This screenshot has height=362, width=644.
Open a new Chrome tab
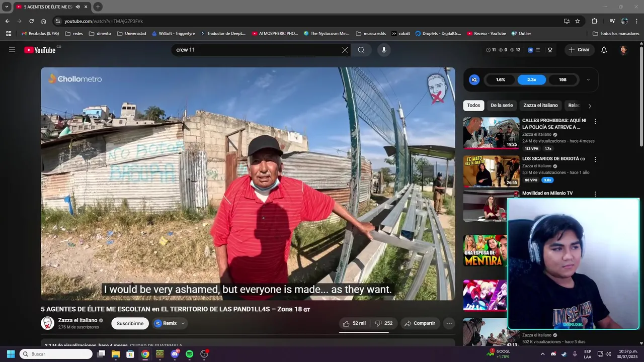tap(98, 7)
